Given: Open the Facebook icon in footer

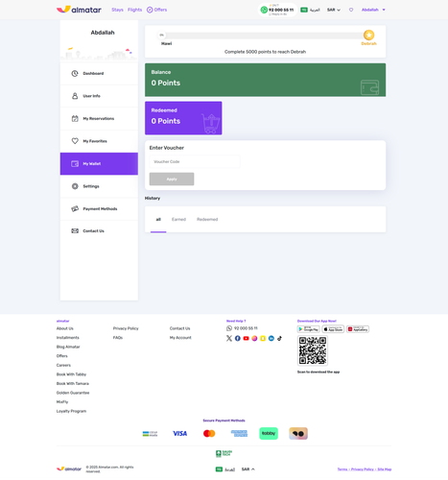Looking at the screenshot, I should click(238, 338).
